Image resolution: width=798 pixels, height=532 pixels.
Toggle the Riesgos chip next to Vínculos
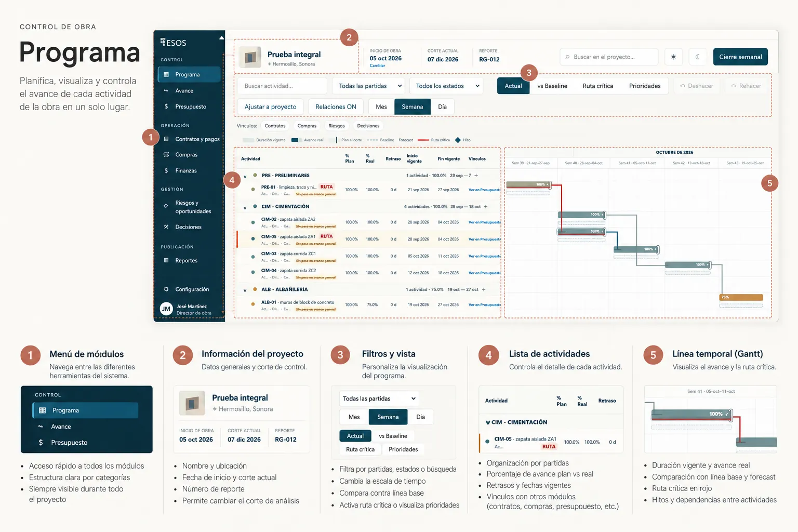click(x=337, y=126)
